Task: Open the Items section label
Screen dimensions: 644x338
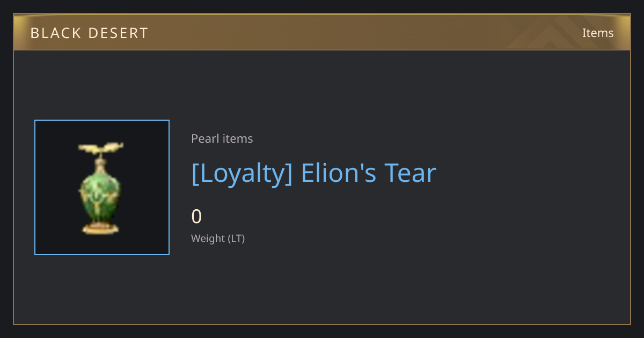Action: 598,33
